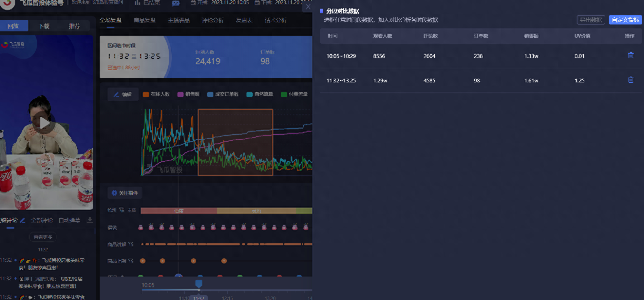Click the 观看人数 column header
The image size is (644, 300).
(383, 36)
